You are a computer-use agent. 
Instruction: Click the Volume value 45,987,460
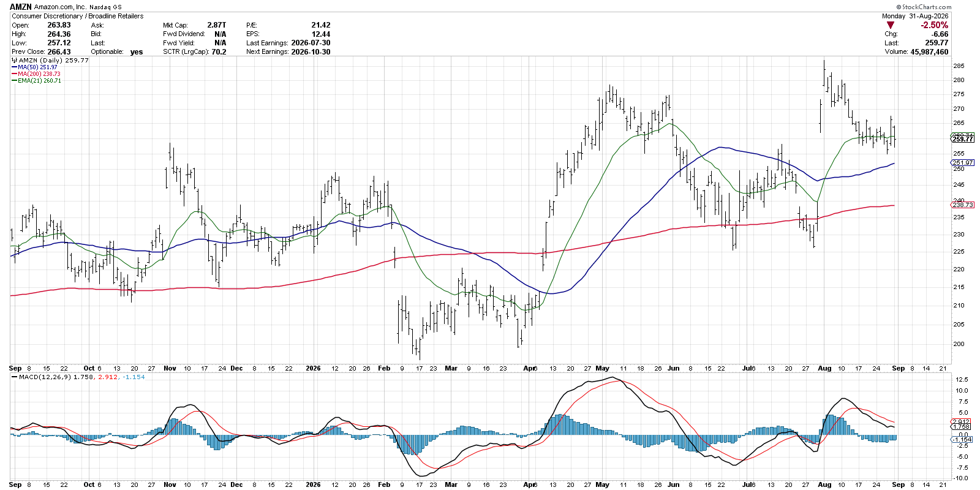click(929, 52)
